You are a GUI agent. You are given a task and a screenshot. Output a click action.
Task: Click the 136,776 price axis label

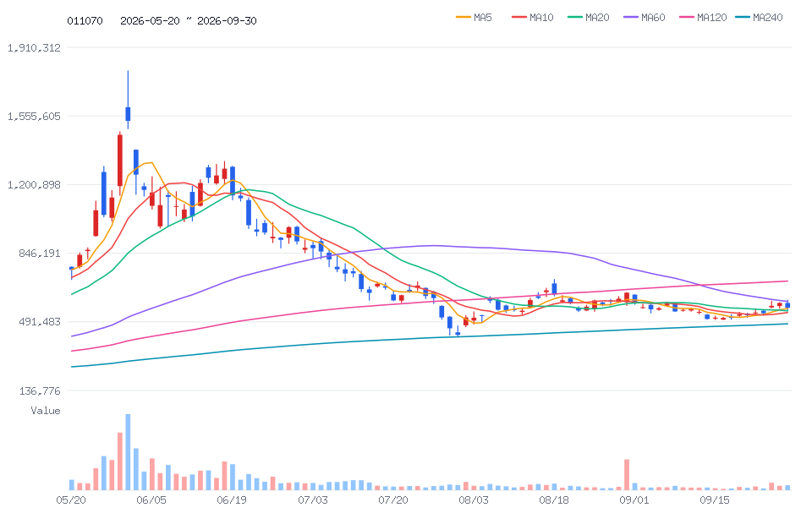point(40,391)
